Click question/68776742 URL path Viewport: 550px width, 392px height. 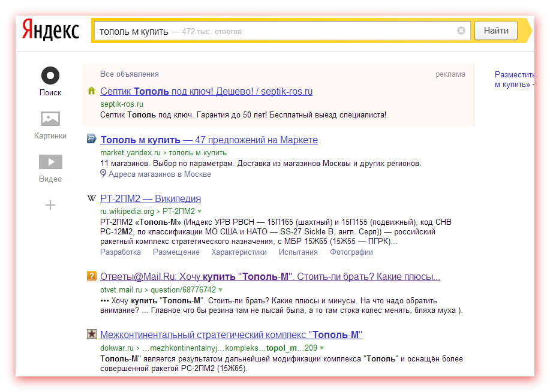[x=183, y=290]
